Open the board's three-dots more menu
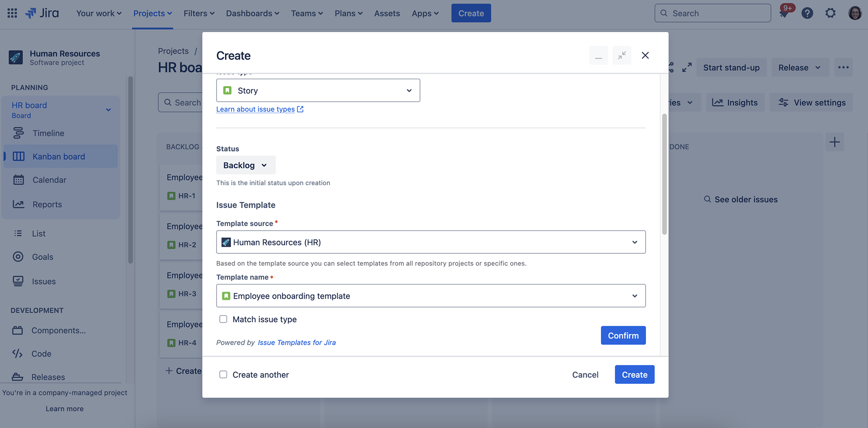Image resolution: width=868 pixels, height=428 pixels. click(x=843, y=67)
